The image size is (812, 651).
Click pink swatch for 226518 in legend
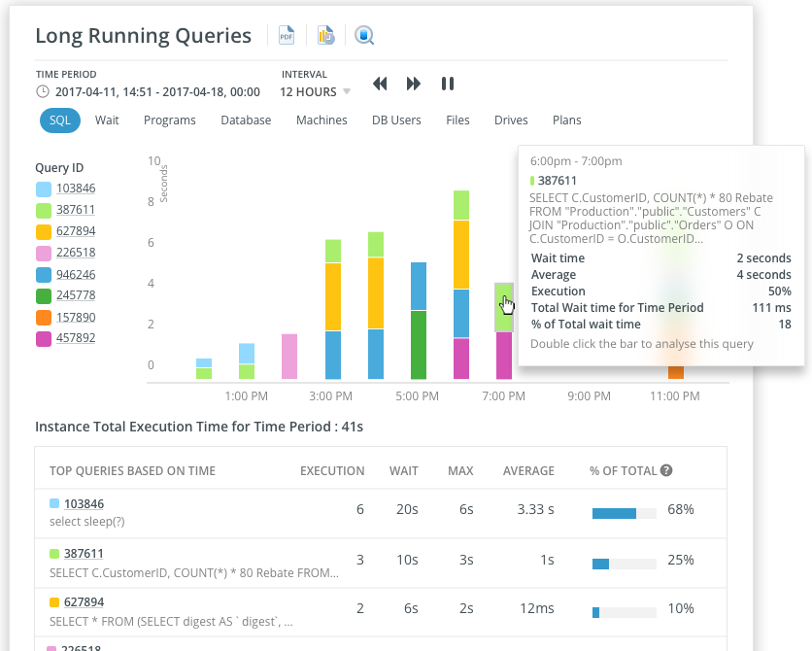[x=44, y=254]
